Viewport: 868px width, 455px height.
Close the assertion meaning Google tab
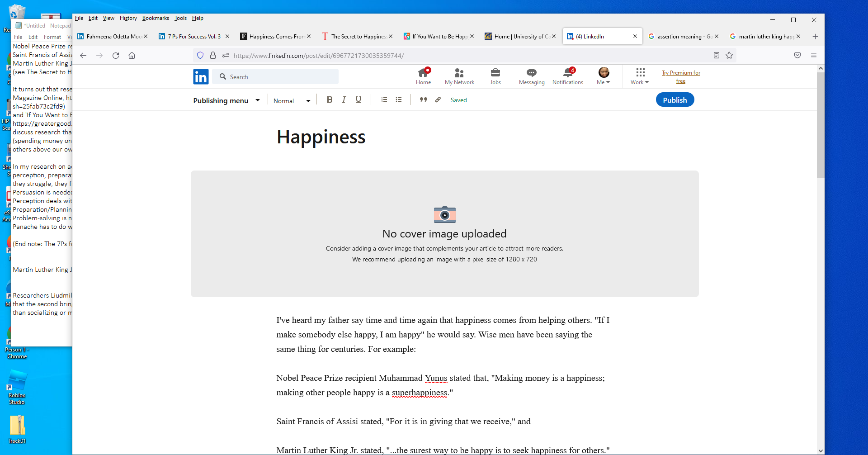717,37
